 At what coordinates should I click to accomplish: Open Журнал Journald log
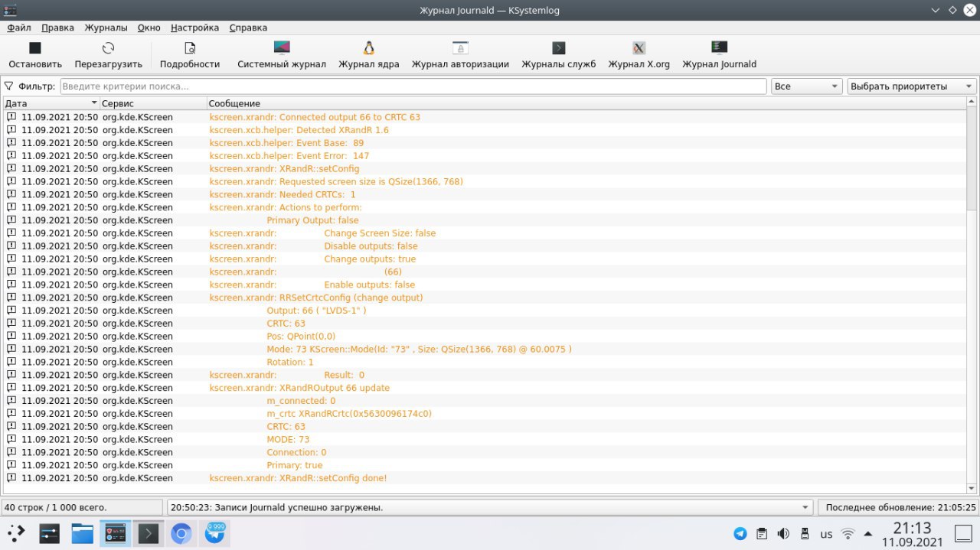(719, 55)
